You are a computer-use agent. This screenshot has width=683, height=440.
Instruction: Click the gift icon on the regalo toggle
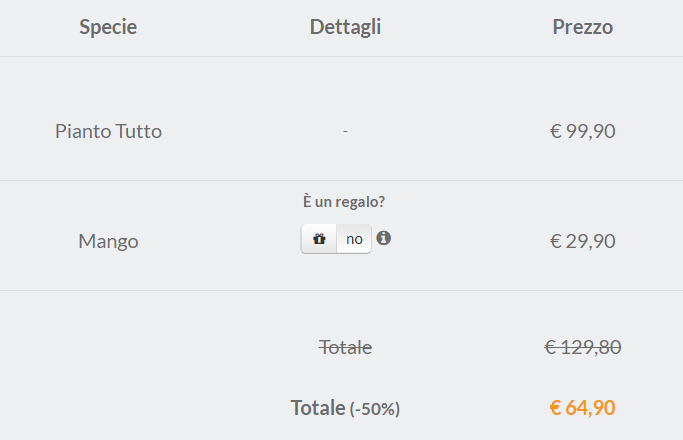coord(319,239)
